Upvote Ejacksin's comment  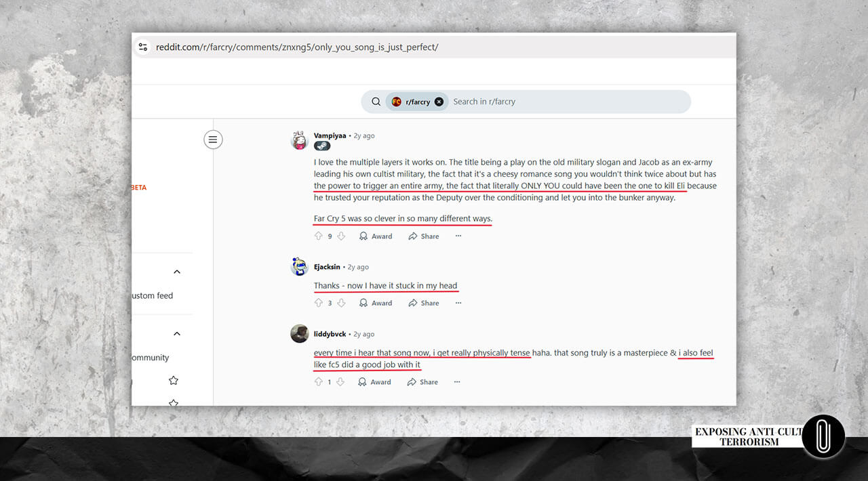pos(319,304)
